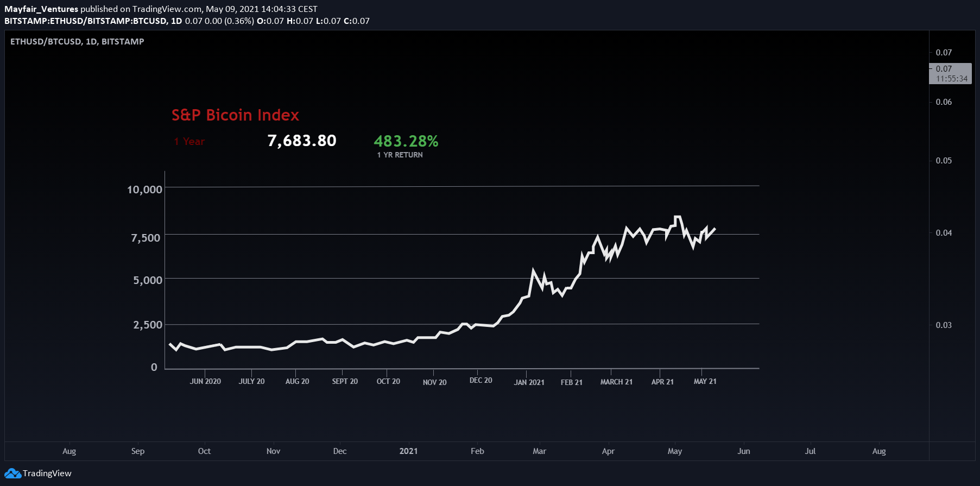
Task: Click the 0.06 price scale label
Action: [x=944, y=102]
